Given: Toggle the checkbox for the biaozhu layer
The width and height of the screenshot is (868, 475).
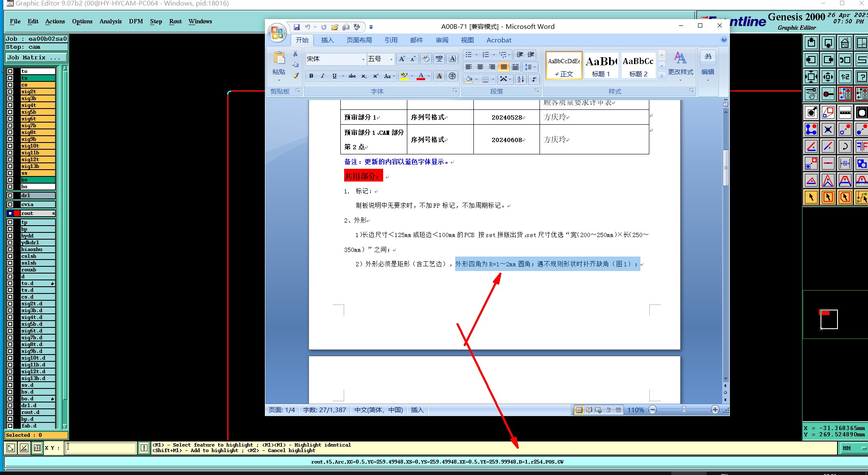Looking at the screenshot, I should (10, 249).
